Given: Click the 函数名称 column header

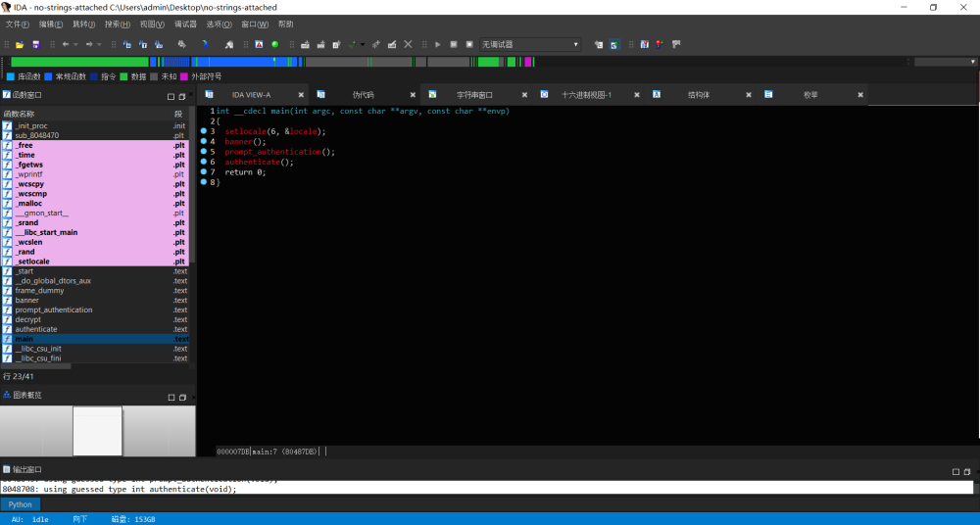Looking at the screenshot, I should [x=19, y=114].
